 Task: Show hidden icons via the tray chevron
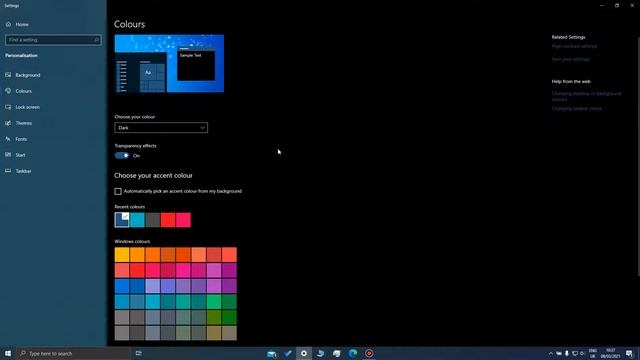pyautogui.click(x=551, y=353)
